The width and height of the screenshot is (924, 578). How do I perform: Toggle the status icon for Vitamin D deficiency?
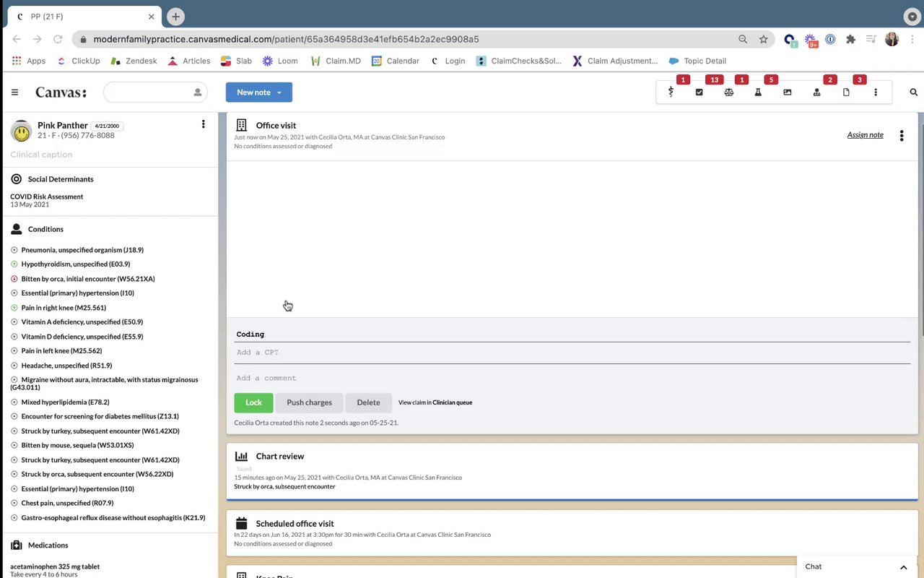tap(14, 337)
